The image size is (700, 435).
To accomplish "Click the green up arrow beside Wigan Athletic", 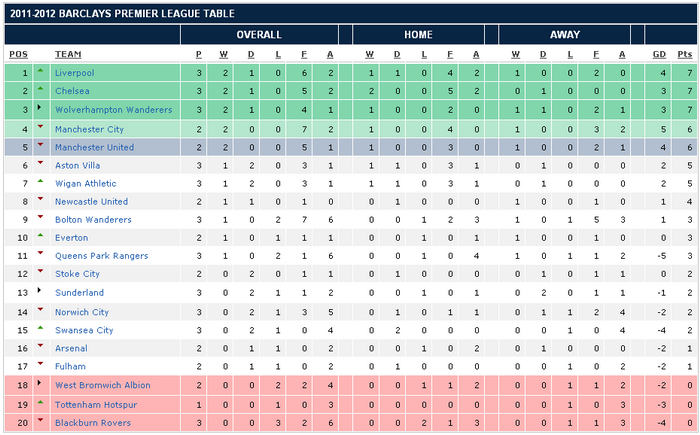I will [x=40, y=182].
